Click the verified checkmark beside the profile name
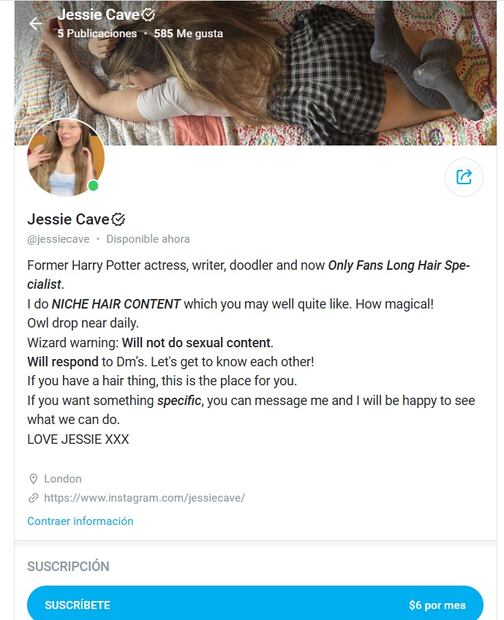 [118, 219]
